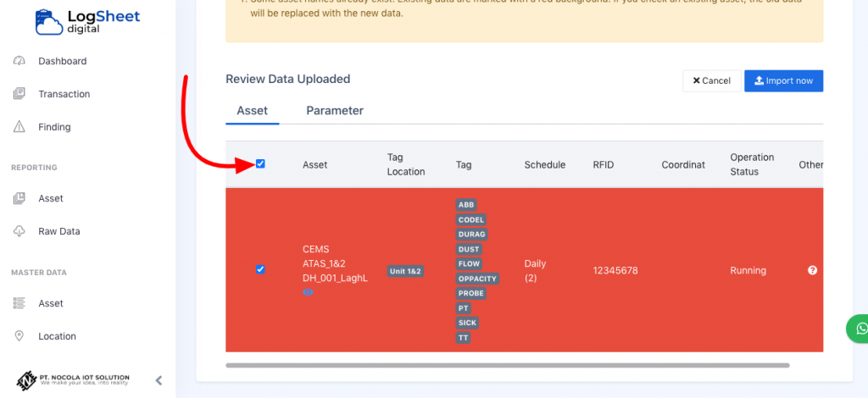
Task: Click the Operation Status column header
Action: click(x=752, y=164)
